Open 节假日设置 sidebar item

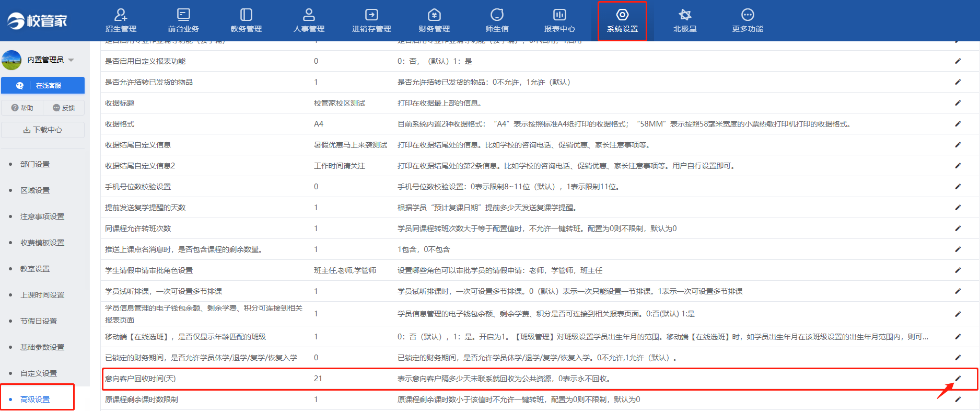pos(39,321)
